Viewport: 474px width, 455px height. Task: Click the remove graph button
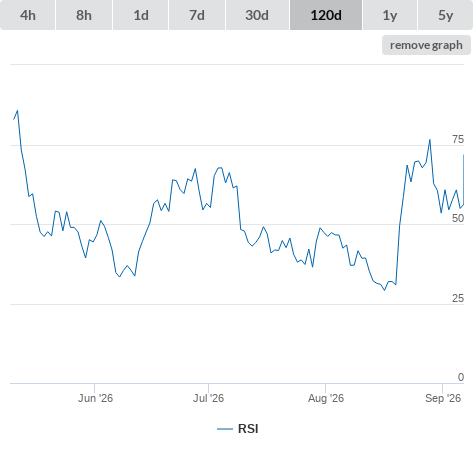click(x=426, y=45)
